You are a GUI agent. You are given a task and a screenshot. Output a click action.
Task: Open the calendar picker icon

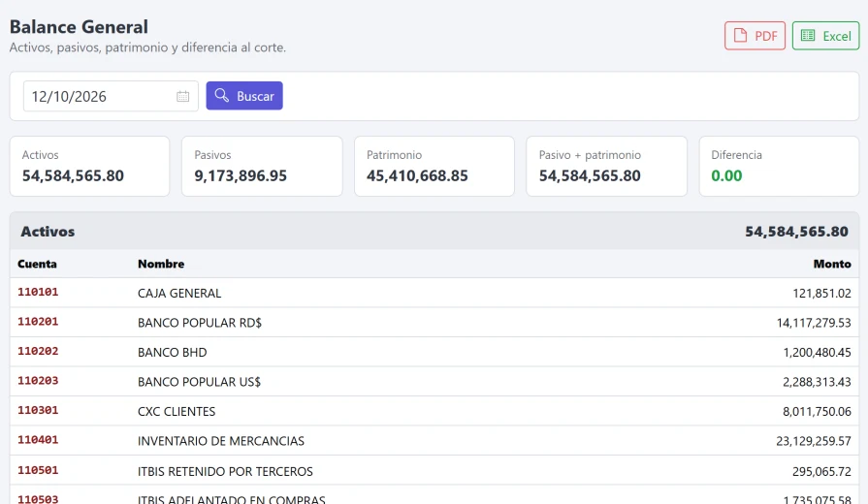point(182,96)
